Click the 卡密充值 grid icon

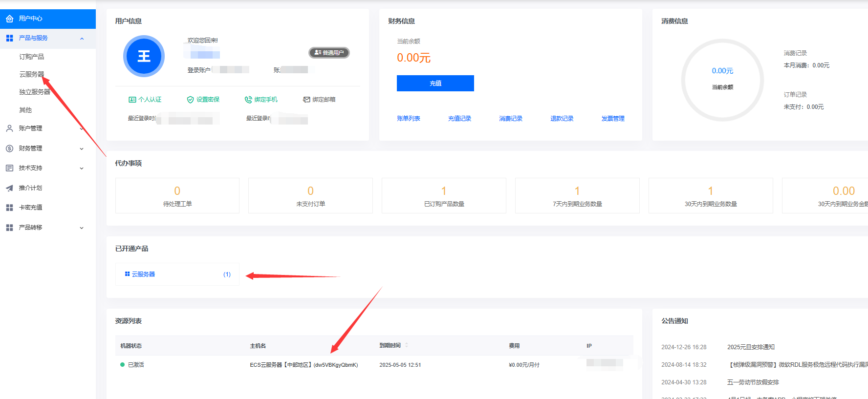pos(9,208)
